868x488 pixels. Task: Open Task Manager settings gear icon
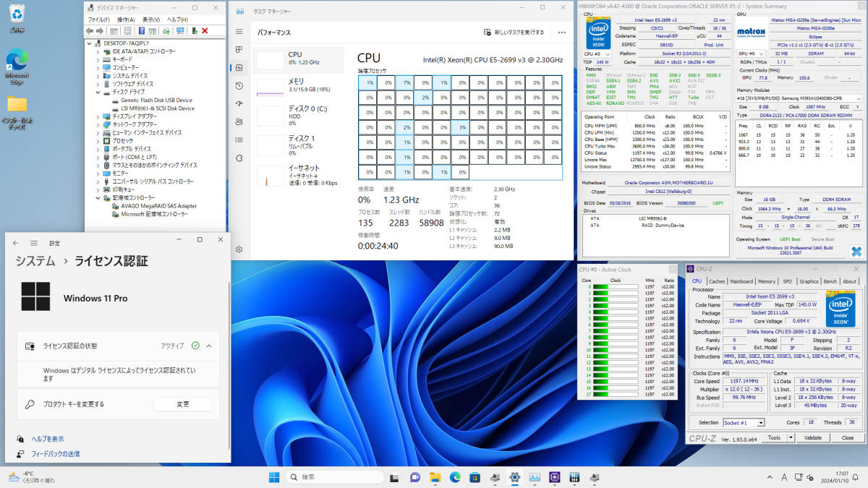click(239, 249)
